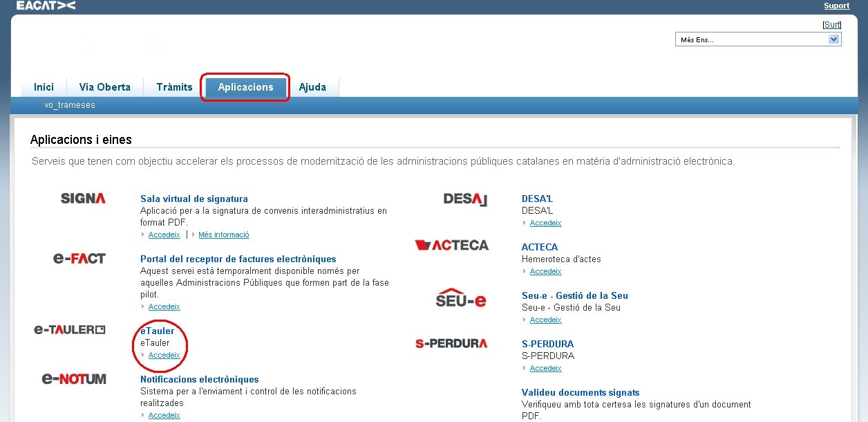Click the EACAT logo in header
The width and height of the screenshot is (868, 422).
point(46,6)
